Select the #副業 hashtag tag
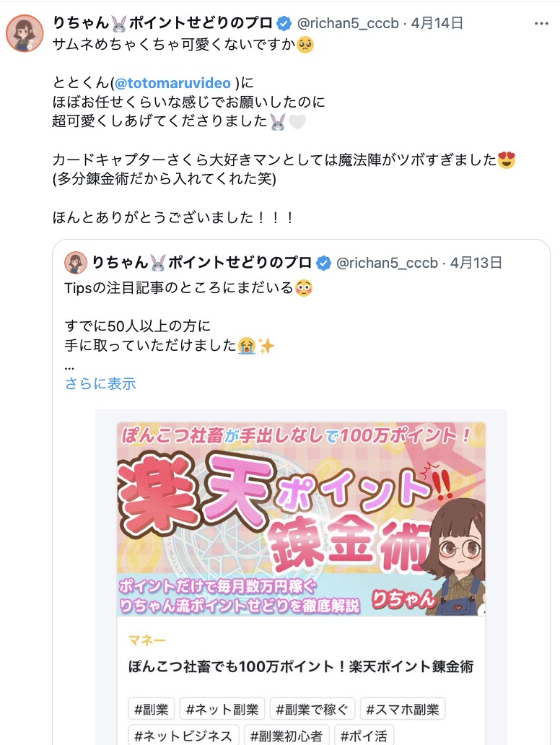 point(152,710)
